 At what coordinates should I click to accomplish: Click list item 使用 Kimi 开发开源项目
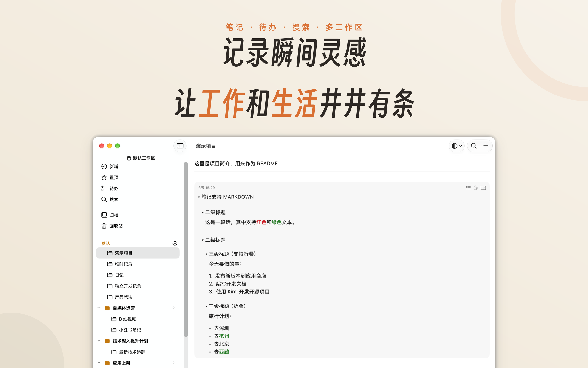coord(243,292)
